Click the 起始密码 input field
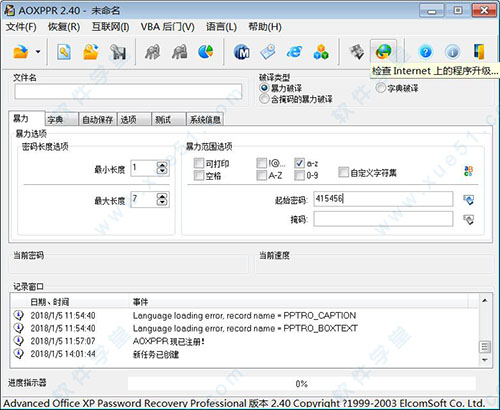This screenshot has width=500, height=410. (383, 199)
